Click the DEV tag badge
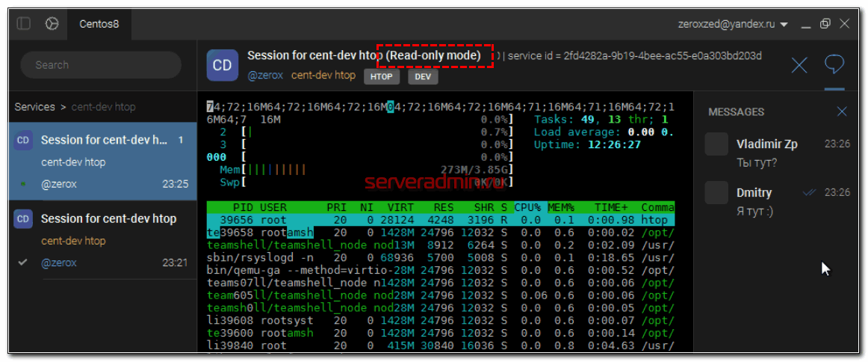The image size is (868, 362). coord(423,76)
